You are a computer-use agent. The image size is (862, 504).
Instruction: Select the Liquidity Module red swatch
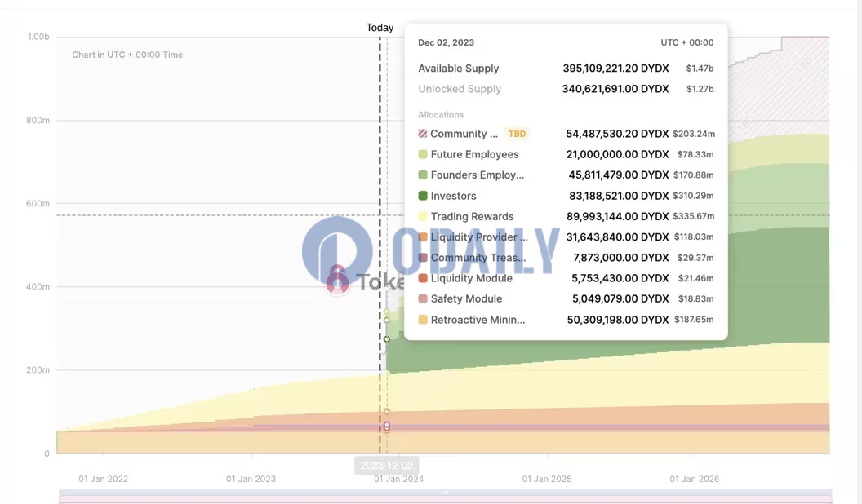423,278
